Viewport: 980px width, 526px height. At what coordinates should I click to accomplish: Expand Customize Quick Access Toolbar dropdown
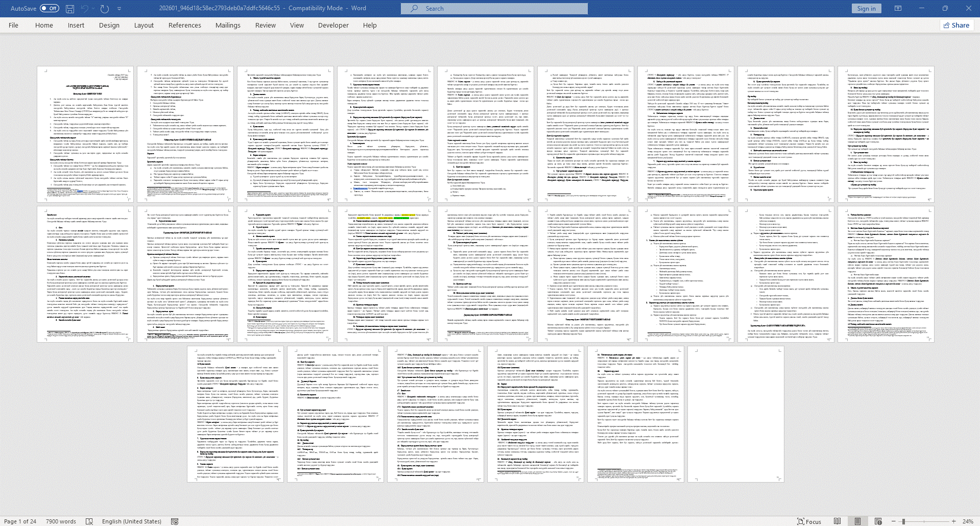point(119,9)
